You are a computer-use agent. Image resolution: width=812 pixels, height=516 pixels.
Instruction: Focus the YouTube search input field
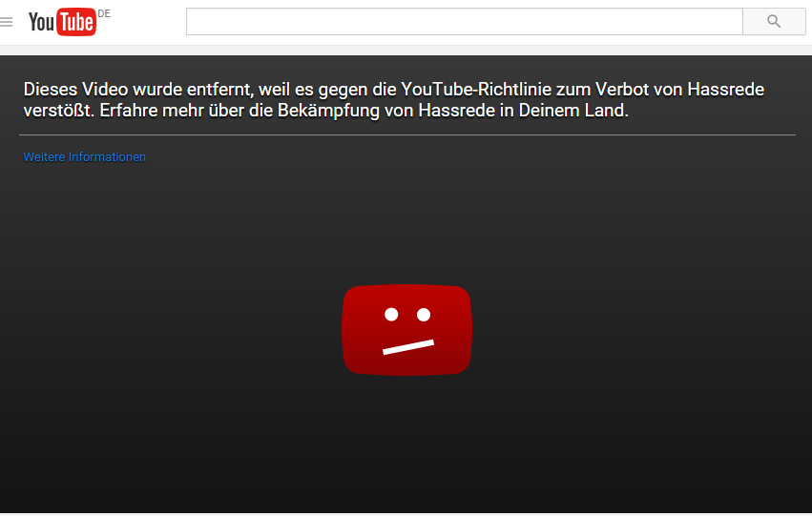click(x=465, y=21)
